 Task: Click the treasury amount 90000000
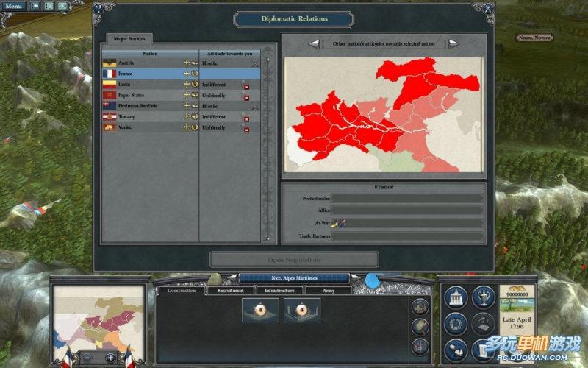[x=517, y=295]
